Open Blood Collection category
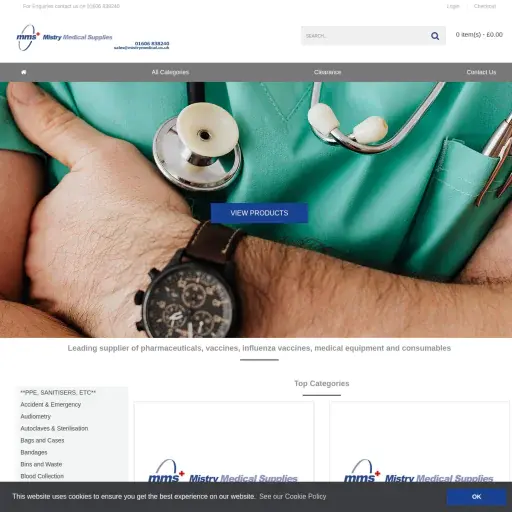 [42, 476]
